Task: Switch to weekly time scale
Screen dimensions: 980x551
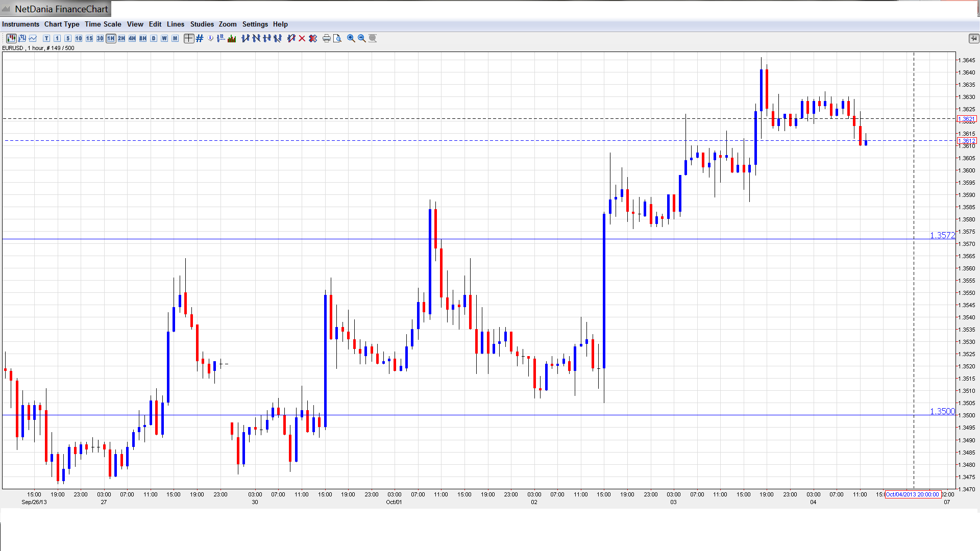Action: click(x=164, y=38)
